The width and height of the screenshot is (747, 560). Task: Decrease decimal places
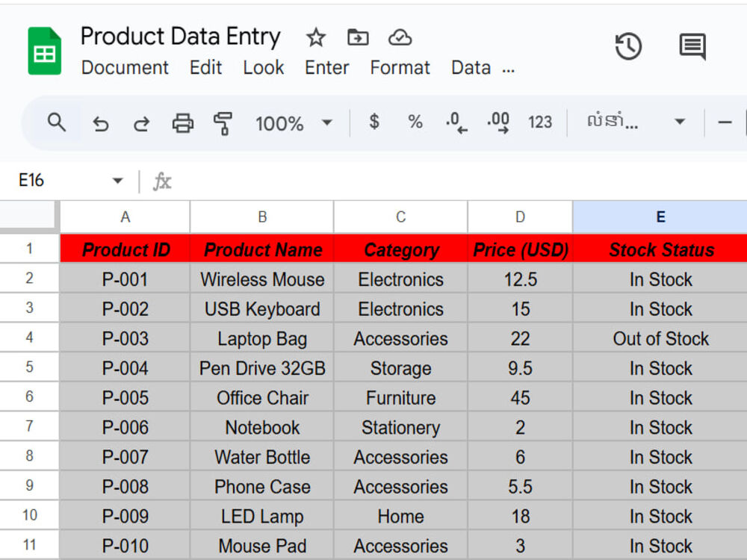[456, 123]
